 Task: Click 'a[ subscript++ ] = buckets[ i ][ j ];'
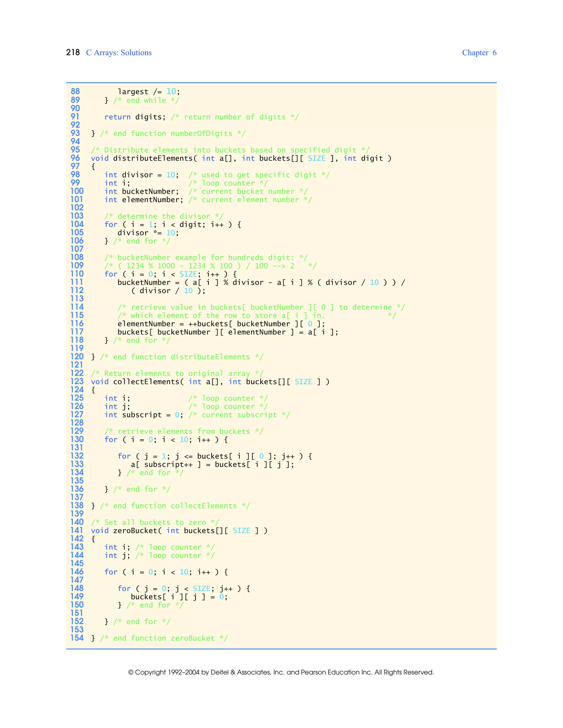(x=212, y=465)
